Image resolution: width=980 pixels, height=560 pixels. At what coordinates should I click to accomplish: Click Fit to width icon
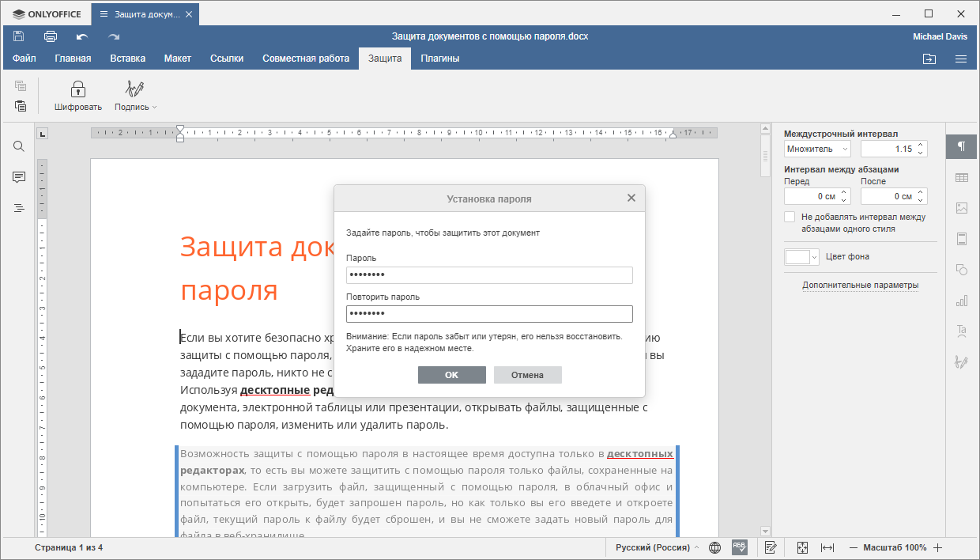(827, 547)
